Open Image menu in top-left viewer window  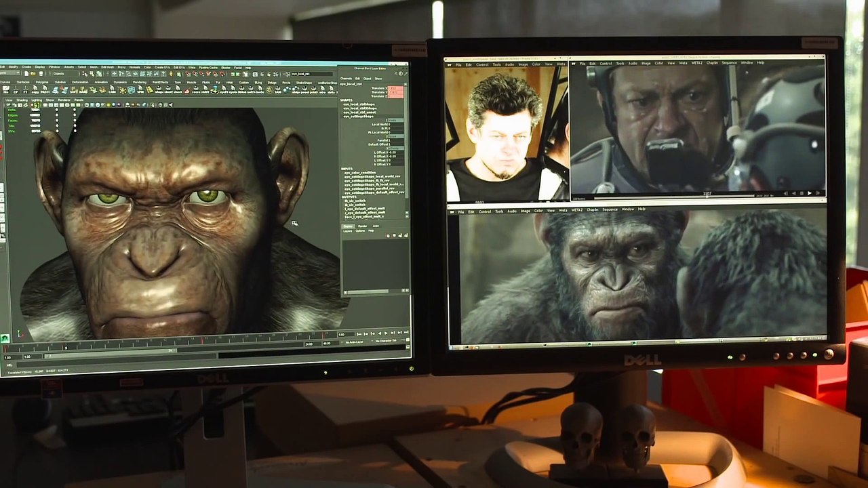(x=523, y=64)
